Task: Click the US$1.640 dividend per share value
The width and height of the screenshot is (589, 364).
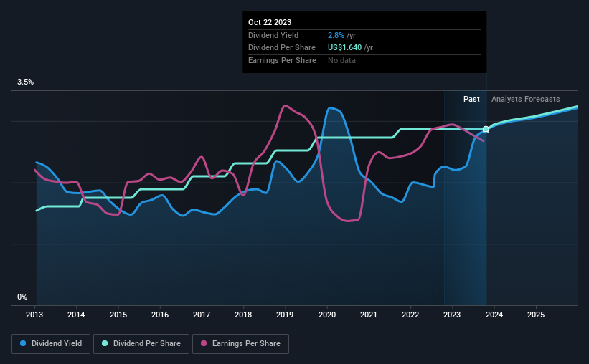Action: (x=344, y=48)
